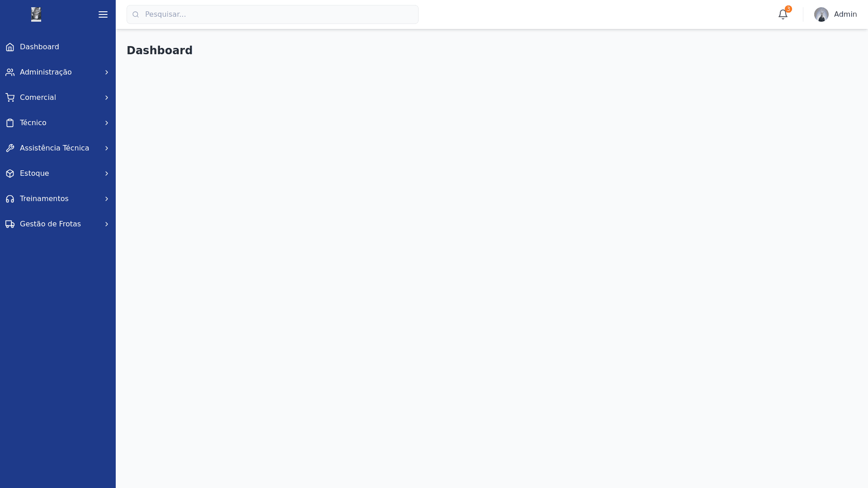868x488 pixels.
Task: Click the home icon beside Dashboard
Action: [x=10, y=47]
